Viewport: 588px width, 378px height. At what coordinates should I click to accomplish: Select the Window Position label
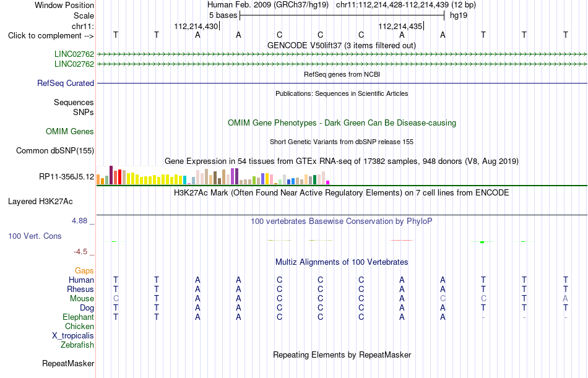coord(64,5)
